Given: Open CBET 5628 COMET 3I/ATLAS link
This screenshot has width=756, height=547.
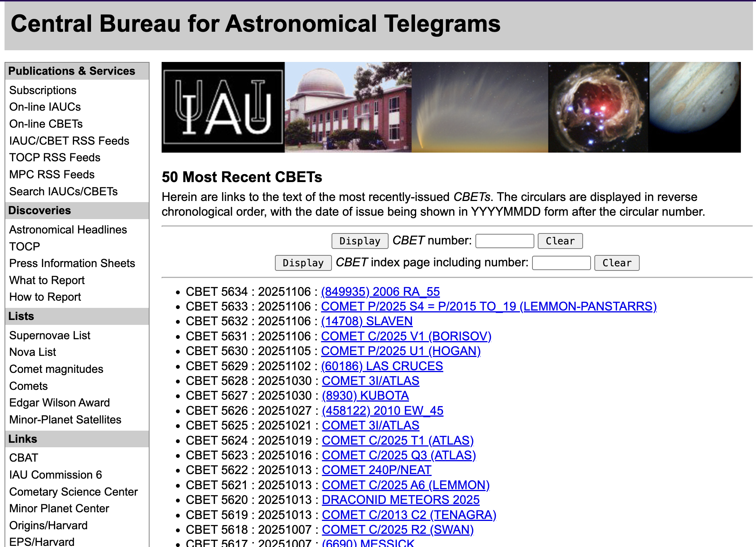Looking at the screenshot, I should coord(370,381).
